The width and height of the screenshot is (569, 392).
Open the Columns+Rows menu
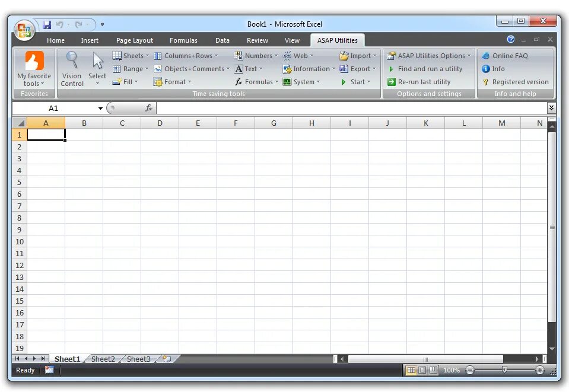(186, 56)
